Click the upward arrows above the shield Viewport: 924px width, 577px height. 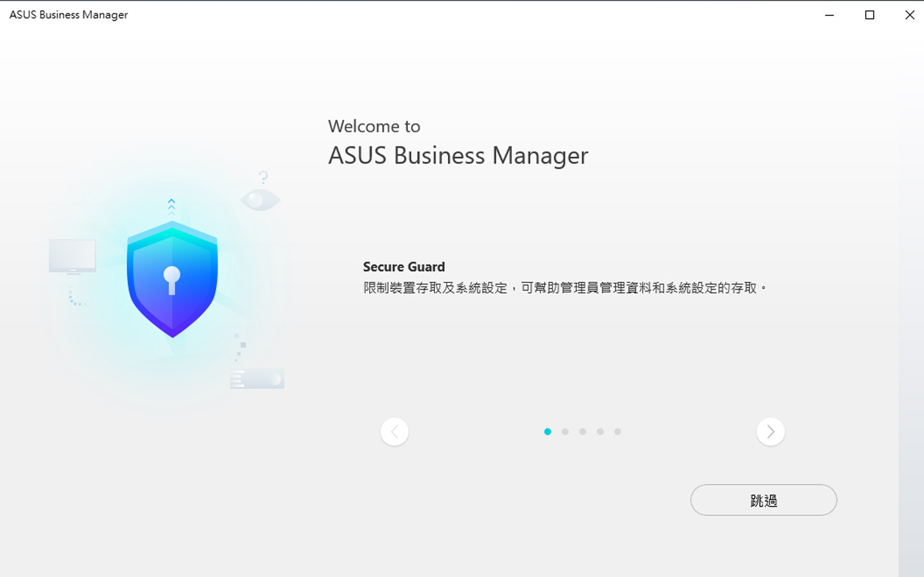pyautogui.click(x=171, y=205)
